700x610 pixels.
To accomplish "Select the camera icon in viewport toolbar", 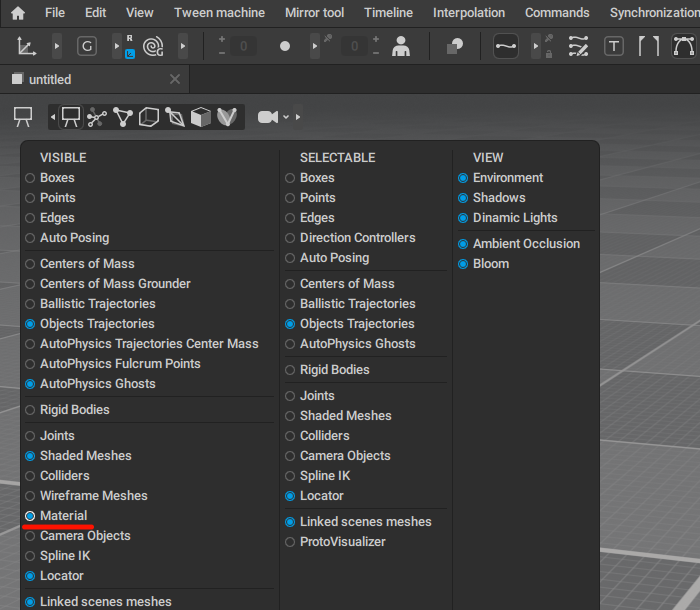I will click(267, 117).
